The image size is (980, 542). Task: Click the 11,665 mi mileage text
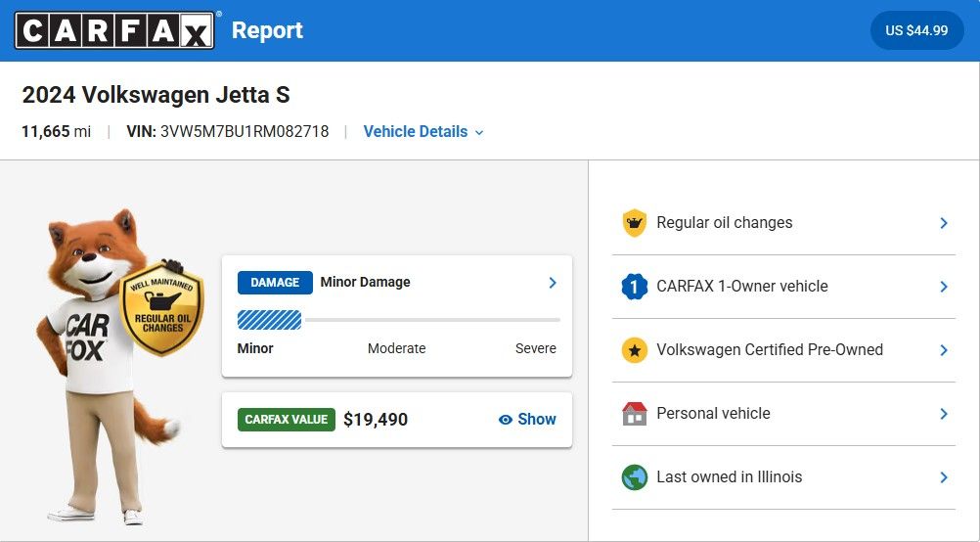point(57,132)
